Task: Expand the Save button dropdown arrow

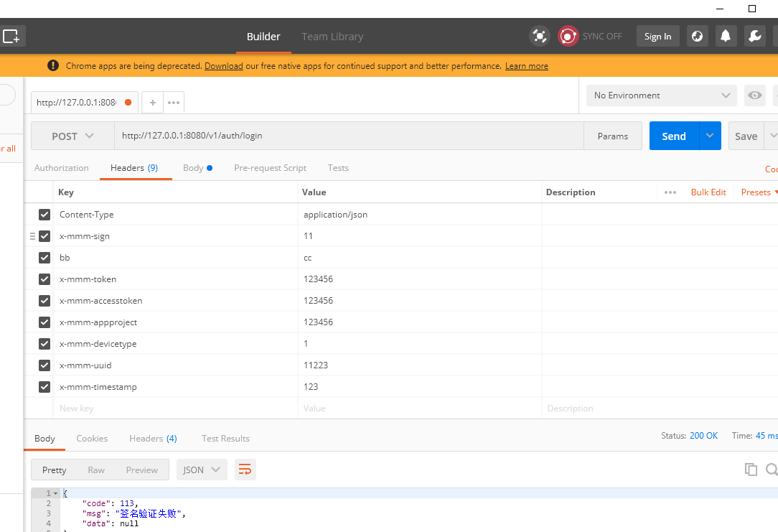Action: [772, 136]
